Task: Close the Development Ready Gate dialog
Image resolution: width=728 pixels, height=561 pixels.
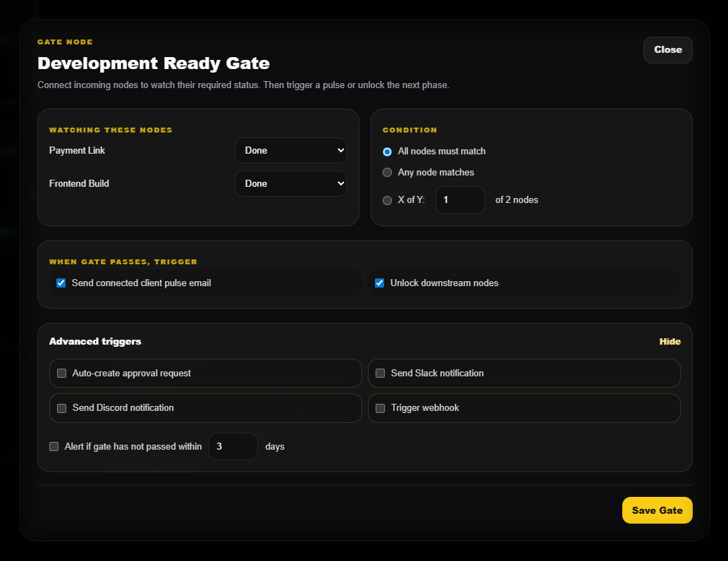Action: pos(667,49)
